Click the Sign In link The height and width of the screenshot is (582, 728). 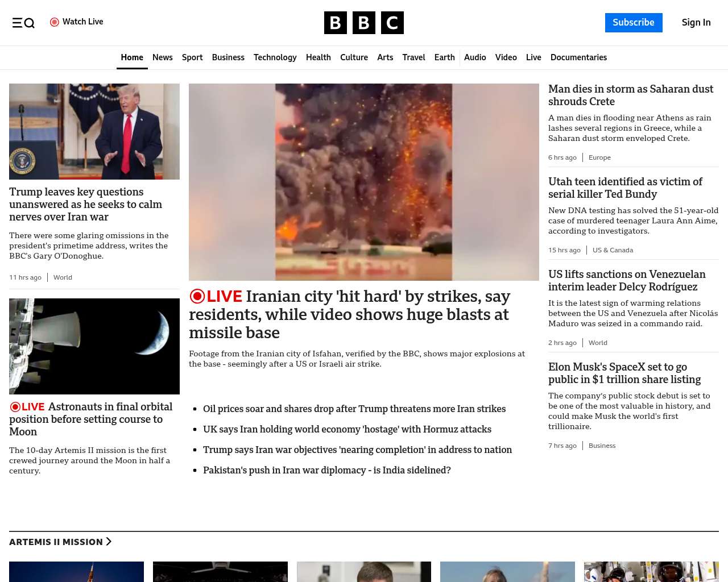pyautogui.click(x=696, y=23)
